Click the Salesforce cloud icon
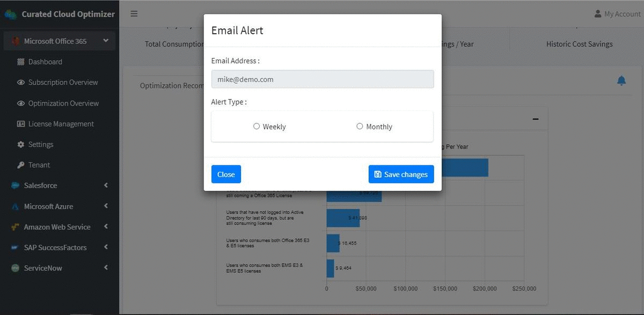This screenshot has height=315, width=644. (16, 186)
